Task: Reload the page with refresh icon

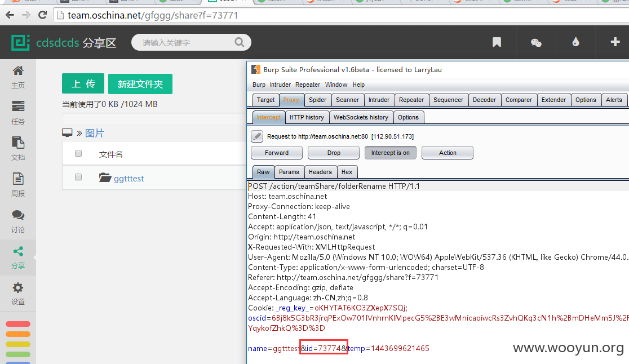Action: [x=42, y=15]
